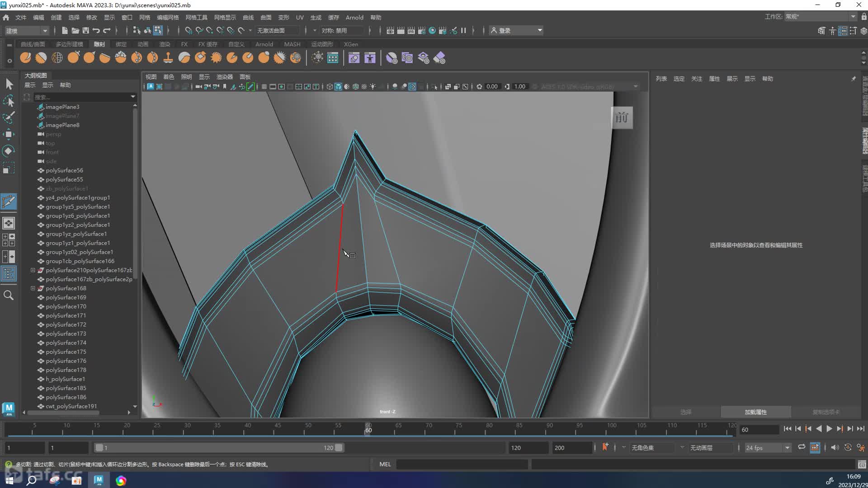Open the 无角色集 character set dropdown
The image size is (868, 488).
[652, 448]
